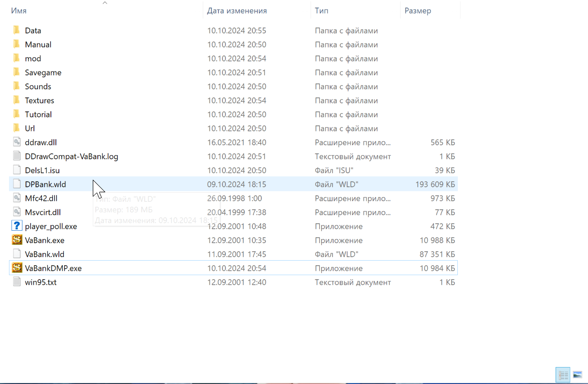Viewport: 588px width, 384px height.
Task: Select the Sounds folder icon
Action: tap(16, 86)
